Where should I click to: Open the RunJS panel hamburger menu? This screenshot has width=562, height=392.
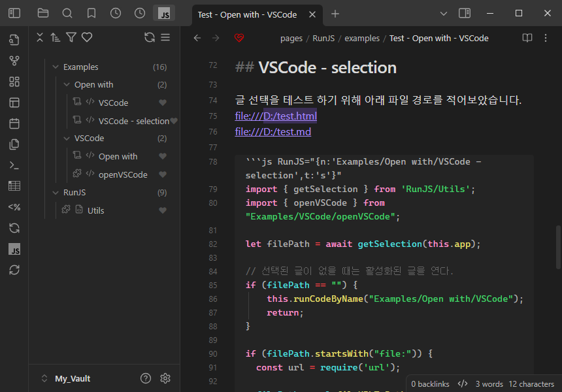point(165,37)
